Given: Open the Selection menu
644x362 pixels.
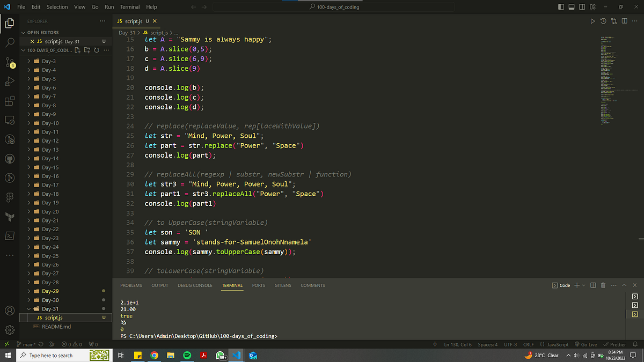Looking at the screenshot, I should click(x=57, y=7).
